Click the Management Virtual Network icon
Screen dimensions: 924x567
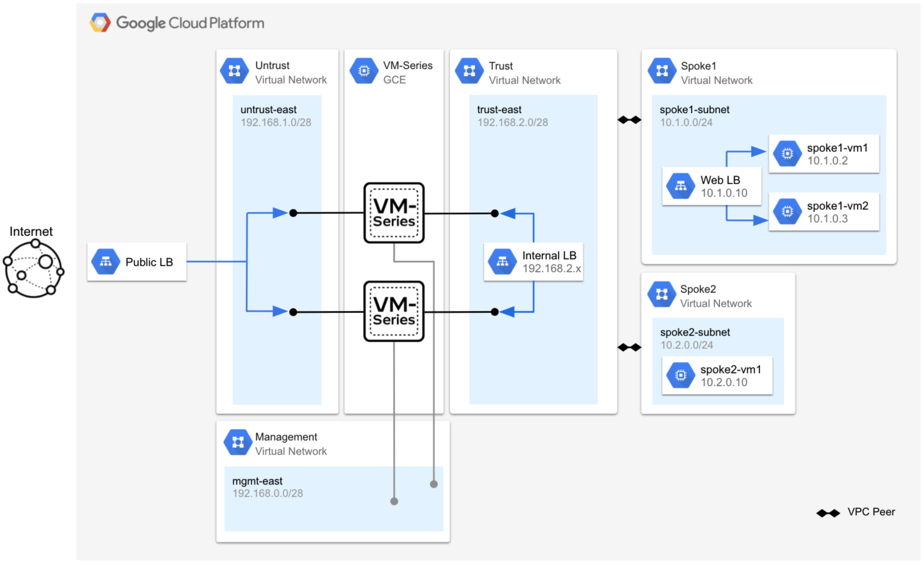238,442
